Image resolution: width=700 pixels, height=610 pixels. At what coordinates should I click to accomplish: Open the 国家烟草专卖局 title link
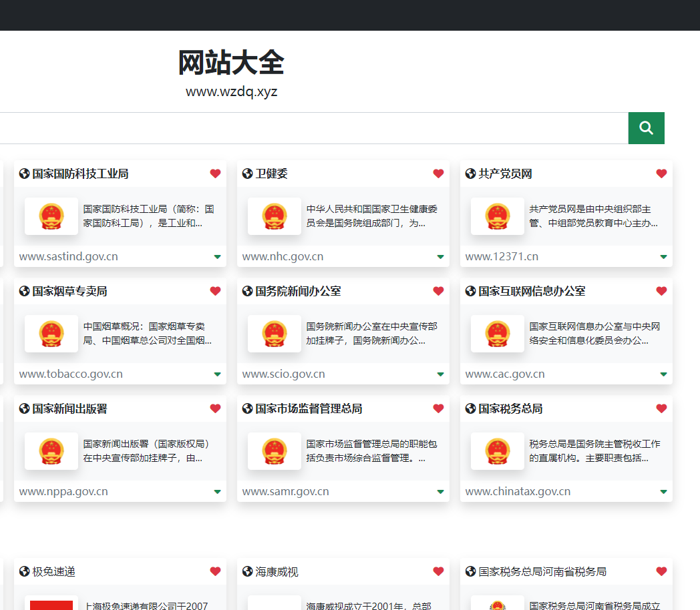pos(69,291)
